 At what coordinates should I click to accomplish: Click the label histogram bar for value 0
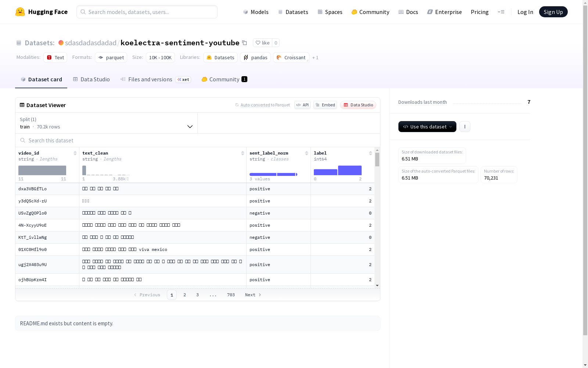[x=326, y=172]
